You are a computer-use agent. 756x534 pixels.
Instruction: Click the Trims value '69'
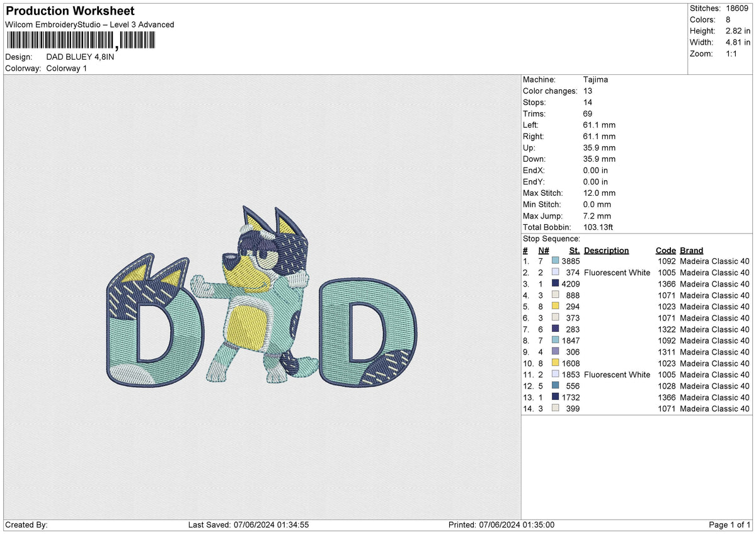(588, 113)
